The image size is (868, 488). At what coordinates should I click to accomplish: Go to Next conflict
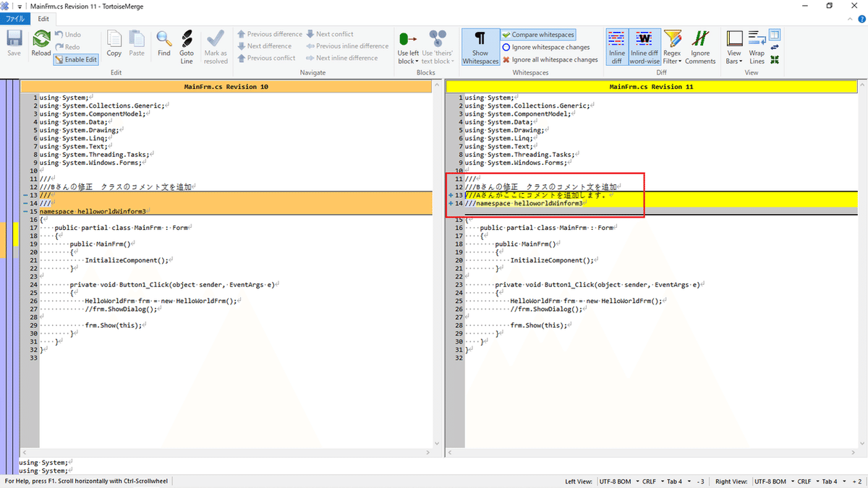click(x=330, y=34)
